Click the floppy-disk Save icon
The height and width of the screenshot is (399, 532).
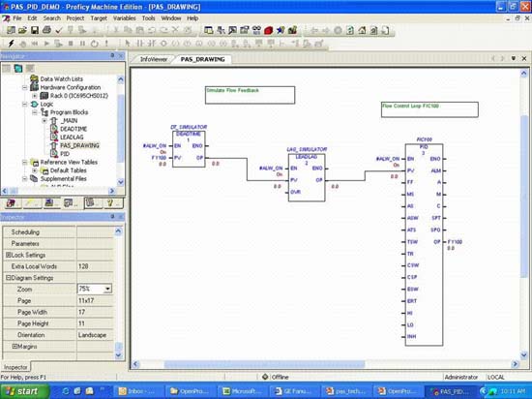click(35, 31)
